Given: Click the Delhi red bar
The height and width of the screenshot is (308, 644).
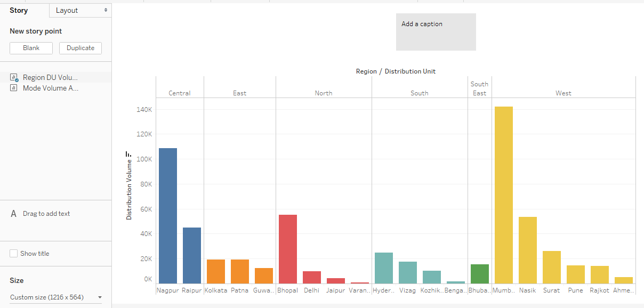Looking at the screenshot, I should (312, 277).
